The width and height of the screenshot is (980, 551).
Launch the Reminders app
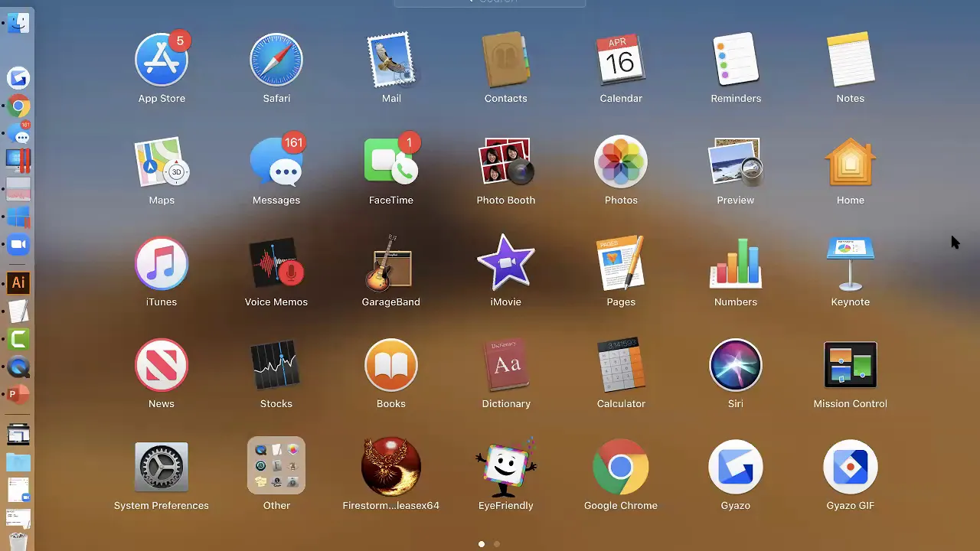[x=736, y=60]
